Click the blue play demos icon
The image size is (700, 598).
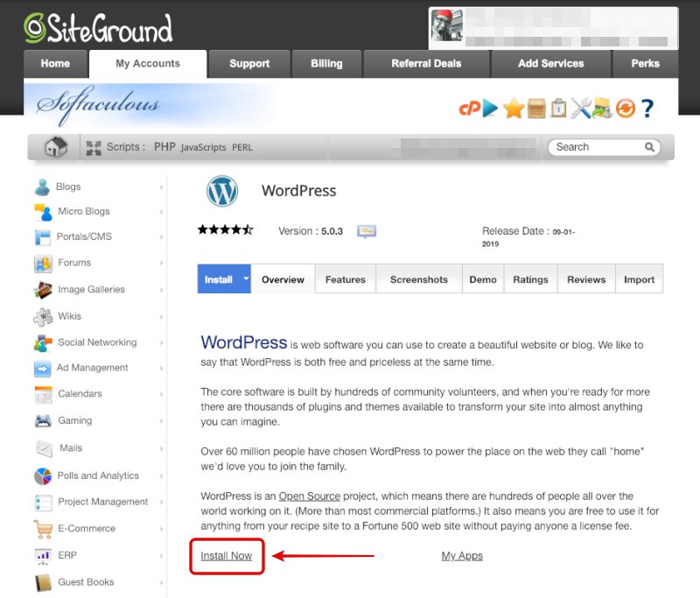491,109
